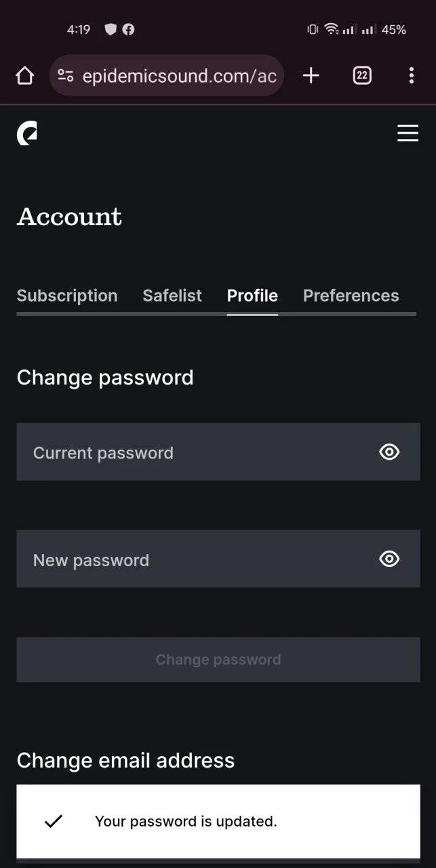This screenshot has height=868, width=436.
Task: Switch to the Subscription tab
Action: (67, 296)
